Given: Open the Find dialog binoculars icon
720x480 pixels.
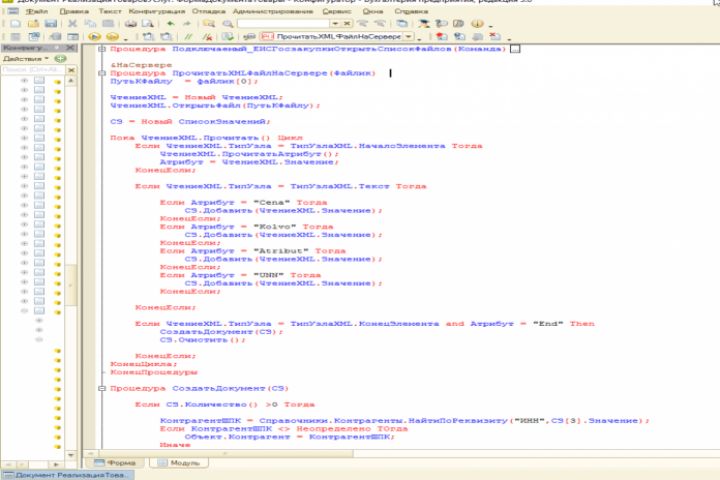Looking at the screenshot, I should click(209, 23).
